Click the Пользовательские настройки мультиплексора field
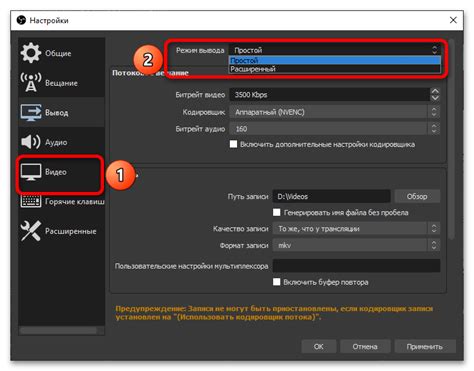This screenshot has height=371, width=474. point(356,266)
